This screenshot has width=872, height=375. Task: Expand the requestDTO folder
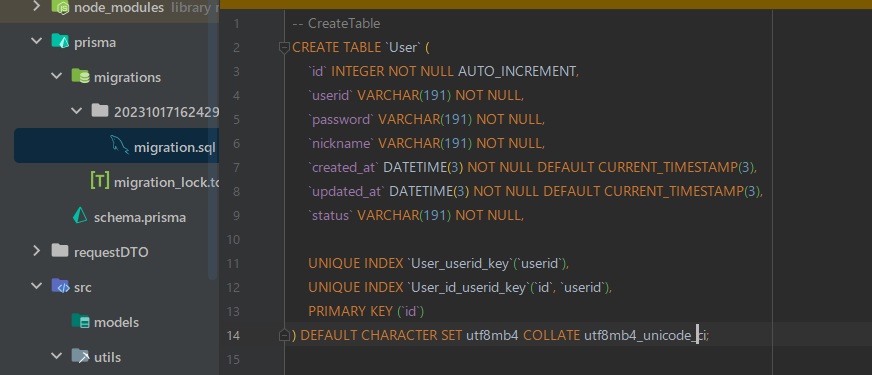point(37,251)
